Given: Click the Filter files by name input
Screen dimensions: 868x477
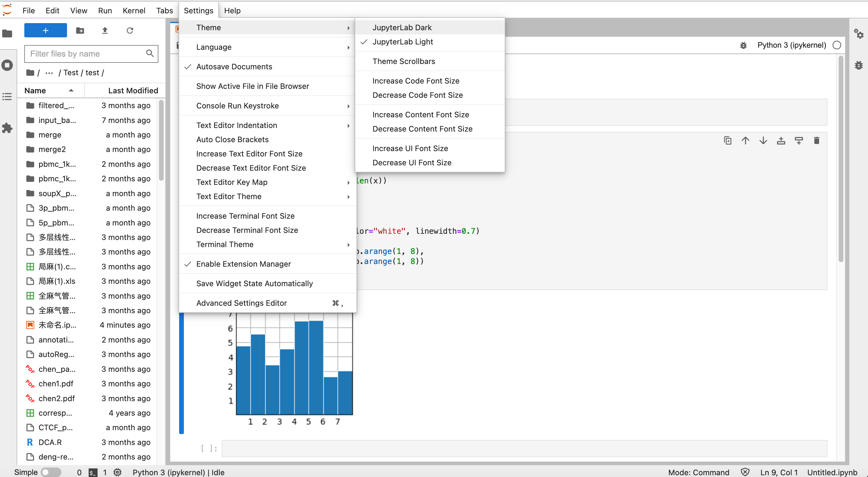Looking at the screenshot, I should pyautogui.click(x=91, y=53).
